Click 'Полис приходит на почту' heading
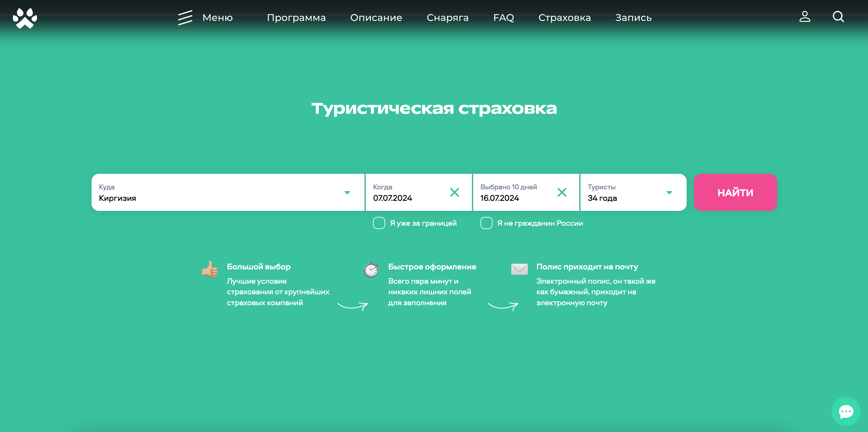 click(x=587, y=267)
